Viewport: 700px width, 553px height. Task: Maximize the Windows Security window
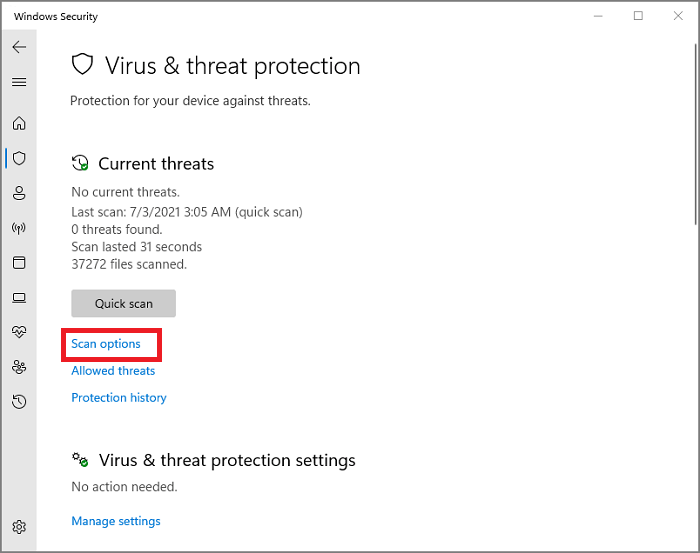pyautogui.click(x=638, y=16)
